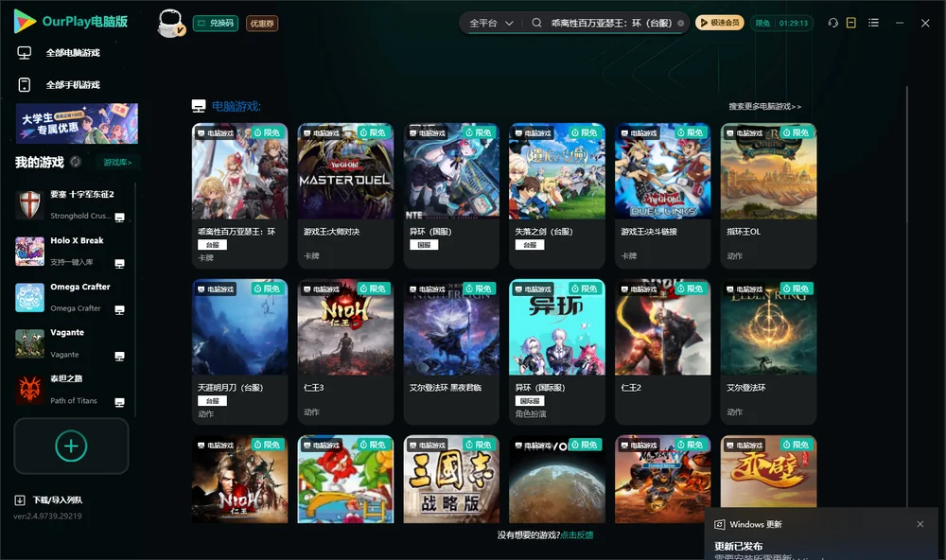
Task: Select 全部电脑游戏 in the sidebar
Action: click(73, 53)
